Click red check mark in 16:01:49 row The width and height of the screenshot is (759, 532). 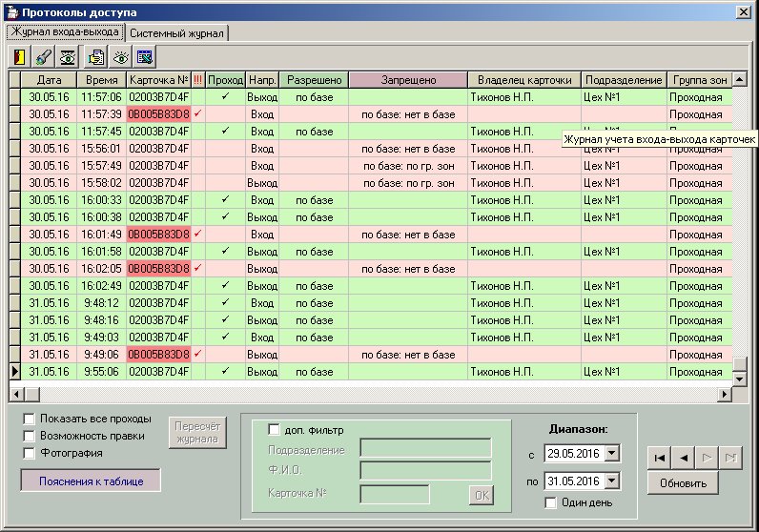[197, 234]
